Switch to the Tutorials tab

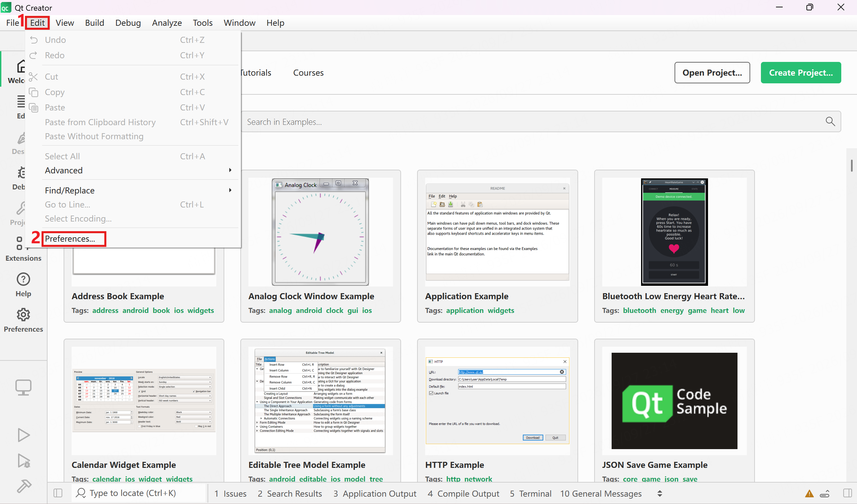pos(256,73)
